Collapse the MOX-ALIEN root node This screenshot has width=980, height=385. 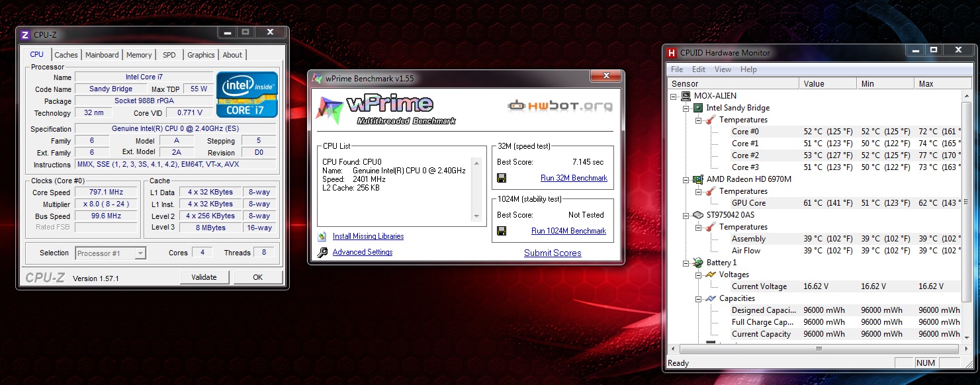coord(674,96)
